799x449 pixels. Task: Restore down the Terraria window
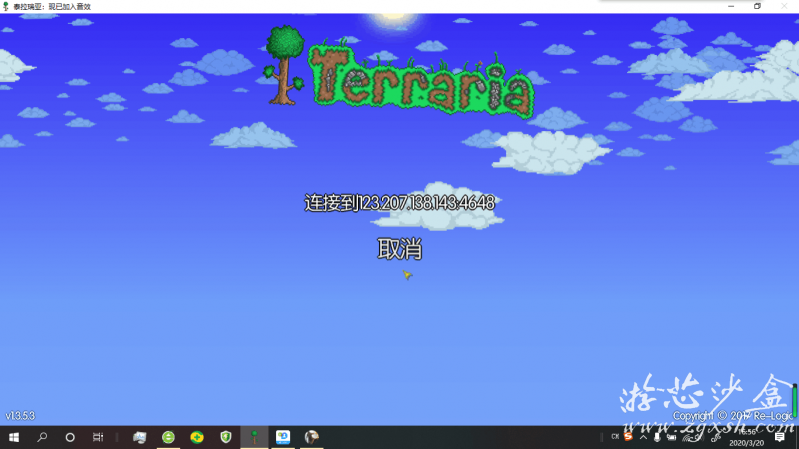757,6
